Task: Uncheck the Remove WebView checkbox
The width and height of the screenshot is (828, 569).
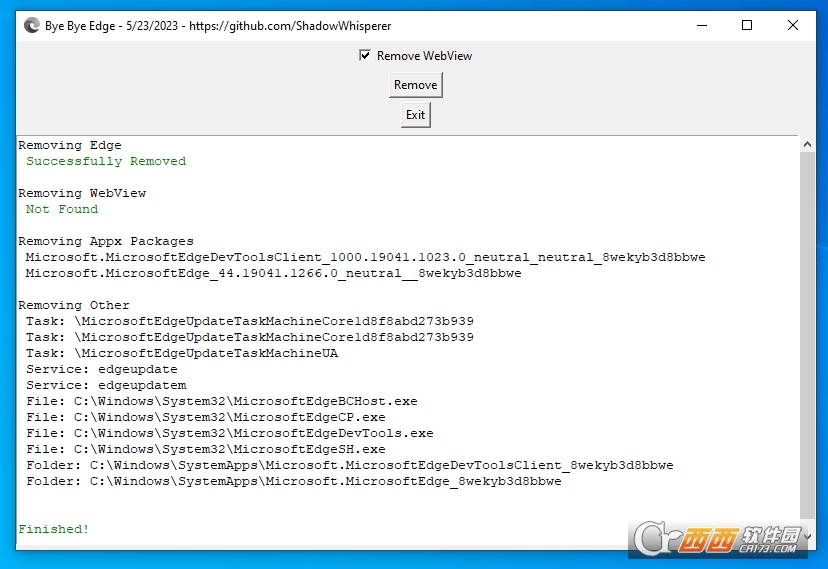Action: tap(364, 55)
